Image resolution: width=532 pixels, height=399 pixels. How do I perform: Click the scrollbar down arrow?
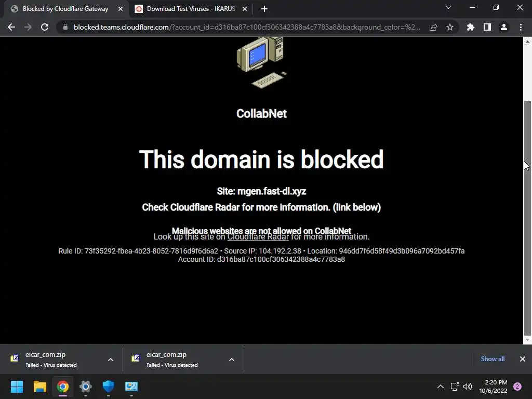pos(527,340)
